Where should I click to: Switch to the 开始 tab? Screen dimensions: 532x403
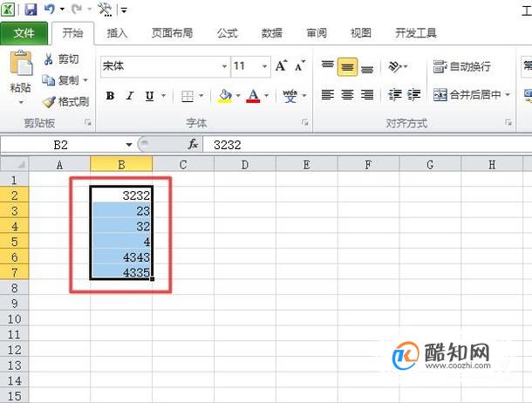[x=72, y=33]
